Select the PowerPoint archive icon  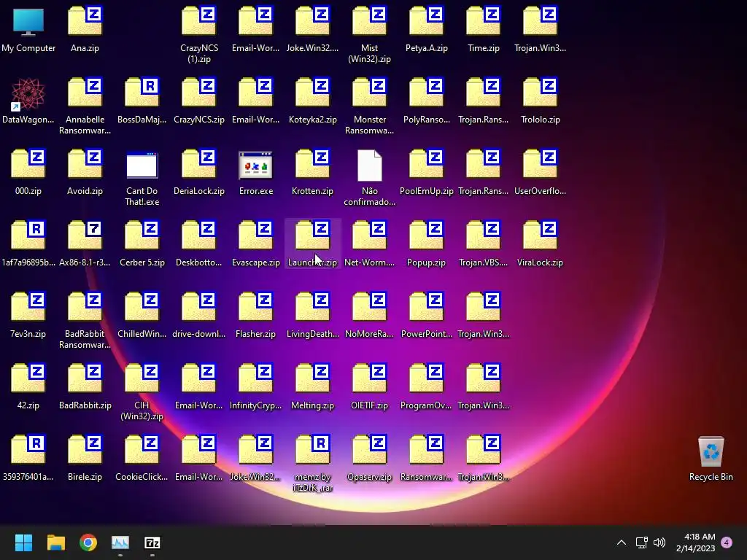point(426,307)
